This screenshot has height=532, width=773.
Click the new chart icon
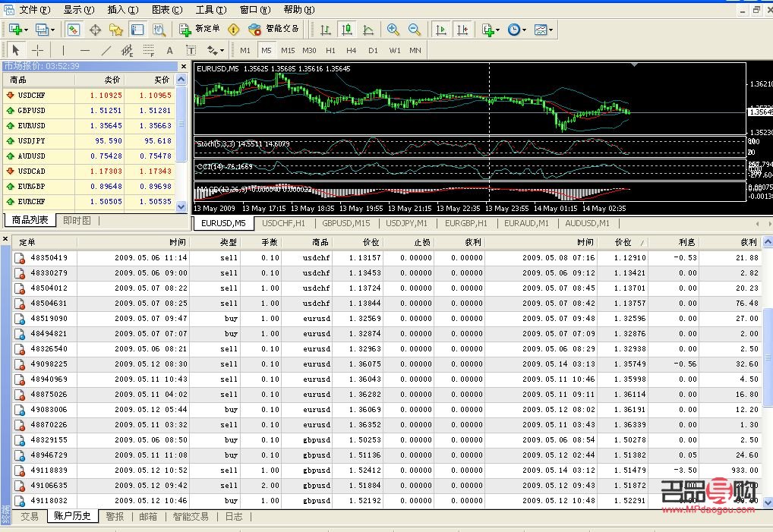(x=15, y=30)
